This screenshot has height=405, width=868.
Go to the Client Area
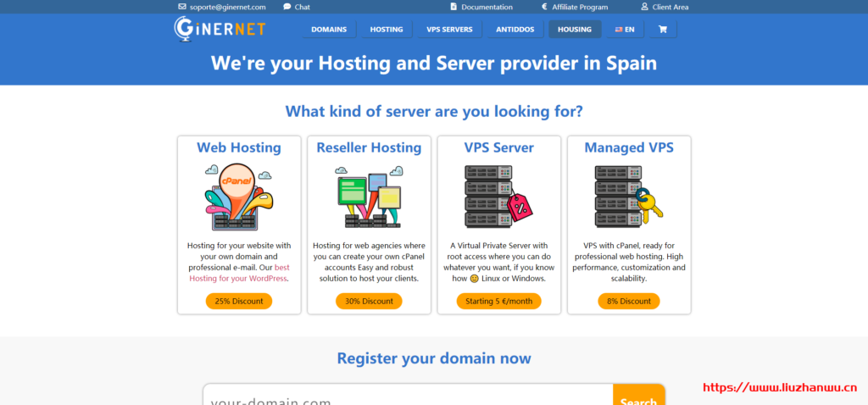tap(670, 7)
